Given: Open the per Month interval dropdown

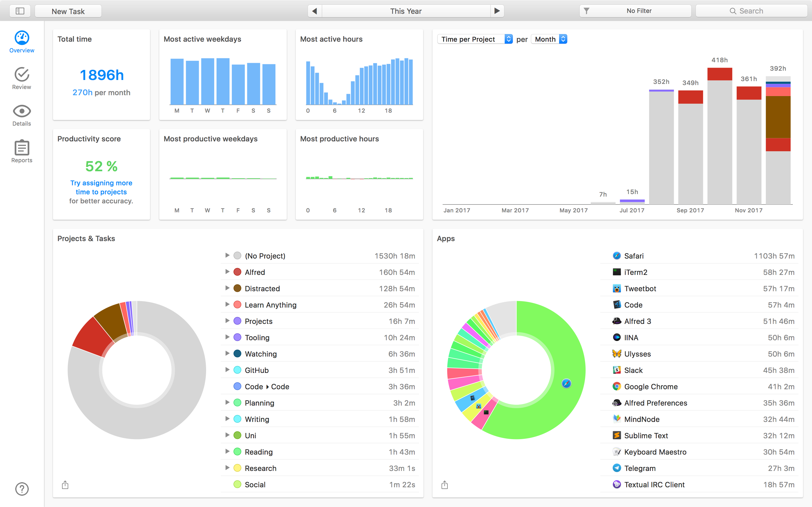Looking at the screenshot, I should pyautogui.click(x=549, y=39).
